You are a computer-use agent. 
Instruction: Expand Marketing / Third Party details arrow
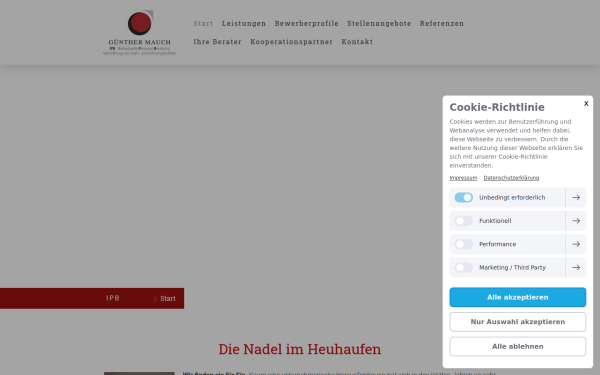[576, 267]
